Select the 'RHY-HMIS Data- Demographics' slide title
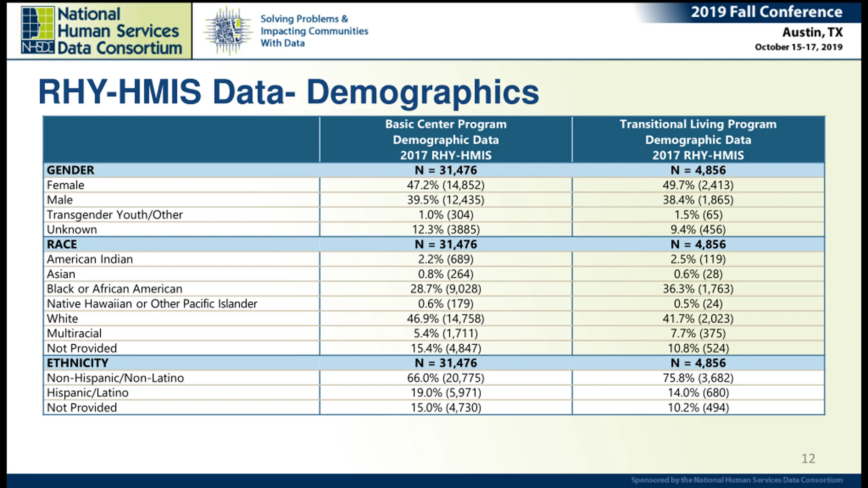This screenshot has height=488, width=868. click(x=289, y=92)
